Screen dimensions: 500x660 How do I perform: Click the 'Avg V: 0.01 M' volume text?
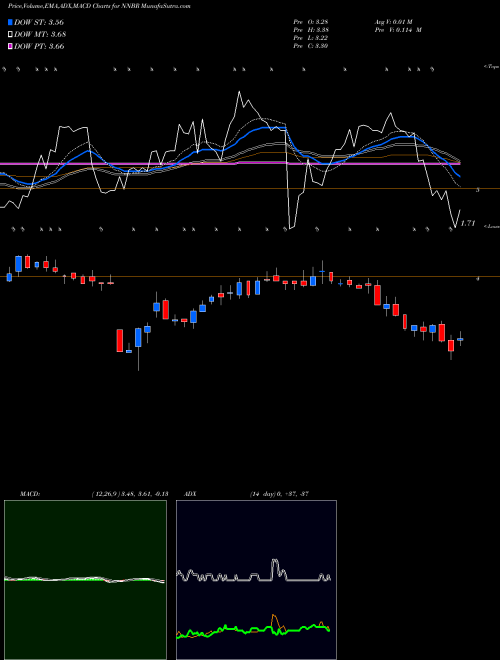point(395,22)
